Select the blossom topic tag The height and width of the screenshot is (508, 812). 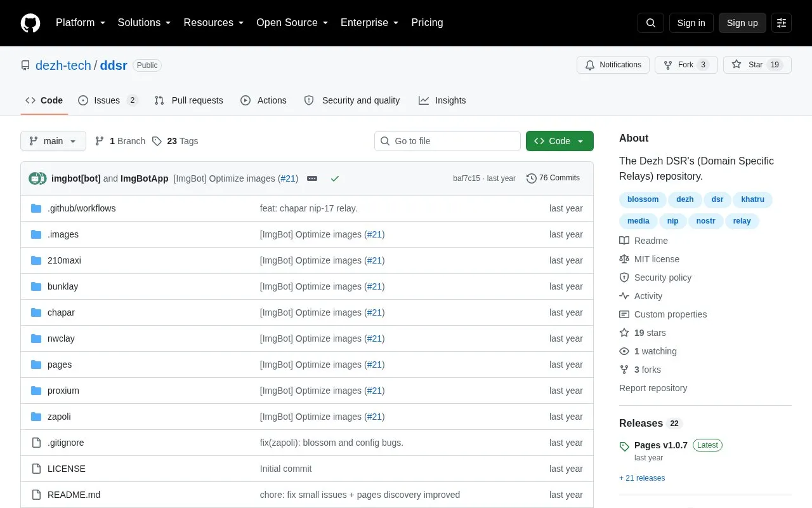pyautogui.click(x=643, y=199)
